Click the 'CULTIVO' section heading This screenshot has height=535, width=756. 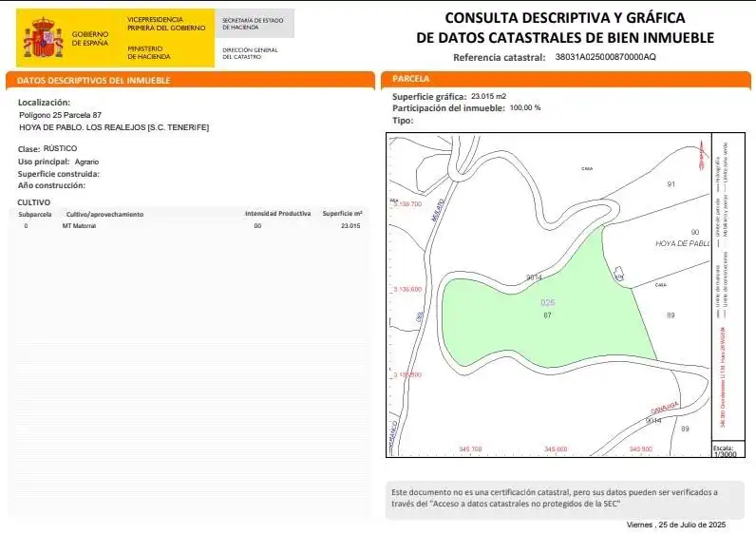(34, 202)
